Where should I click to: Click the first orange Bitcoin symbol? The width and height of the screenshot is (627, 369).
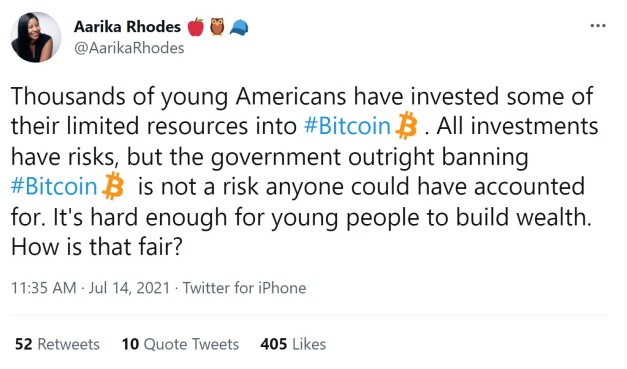[406, 126]
